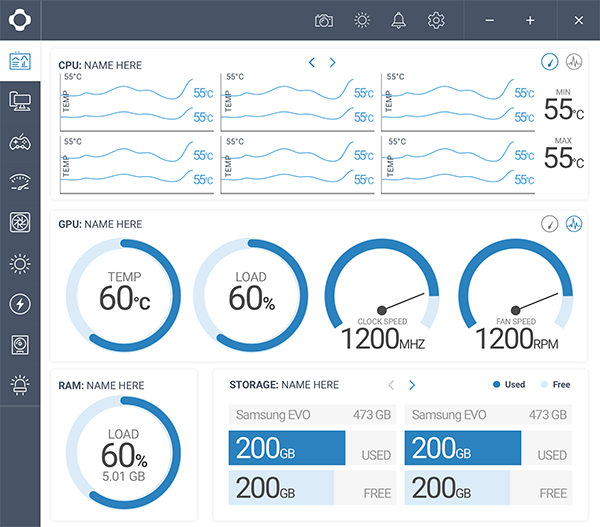Click the brightness sun icon in title bar
600x527 pixels.
[x=362, y=20]
